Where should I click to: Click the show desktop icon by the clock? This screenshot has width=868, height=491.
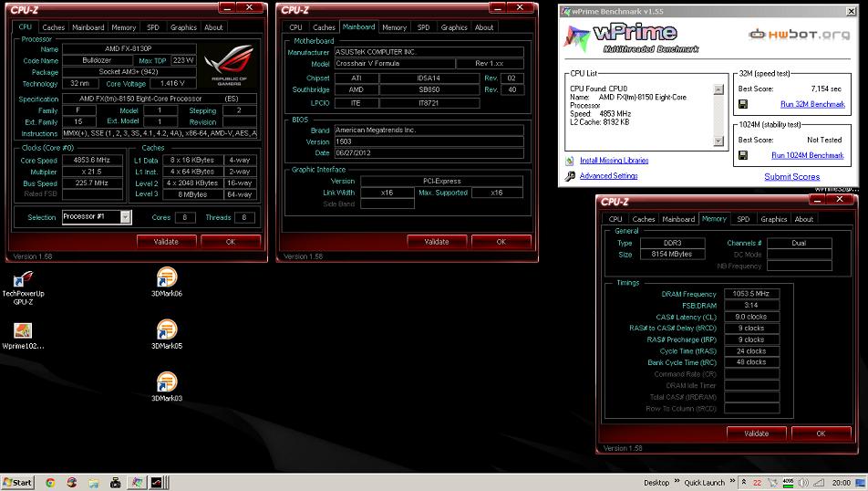coord(862,483)
